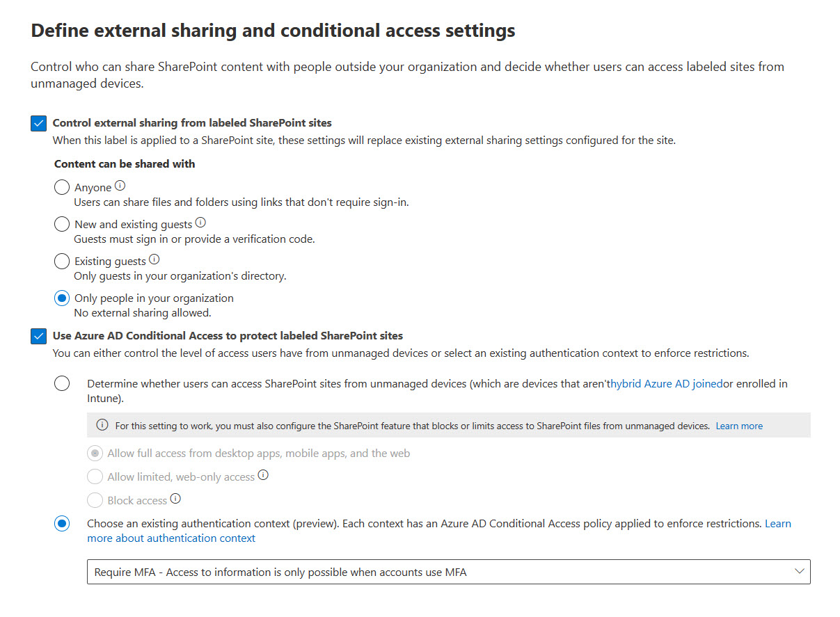
Task: Click the info icon next to Block access
Action: tap(175, 498)
